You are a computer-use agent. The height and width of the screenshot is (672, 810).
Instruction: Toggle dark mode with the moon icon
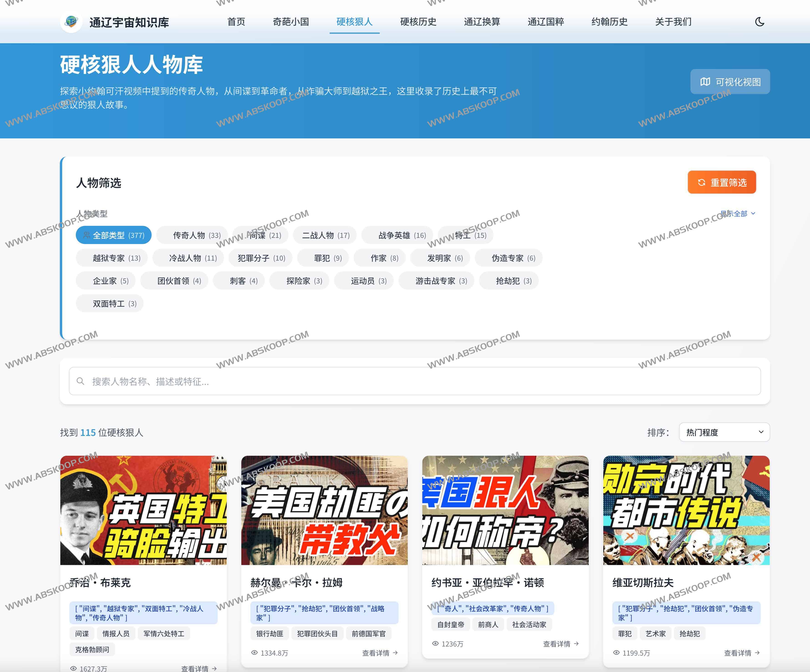coord(759,22)
